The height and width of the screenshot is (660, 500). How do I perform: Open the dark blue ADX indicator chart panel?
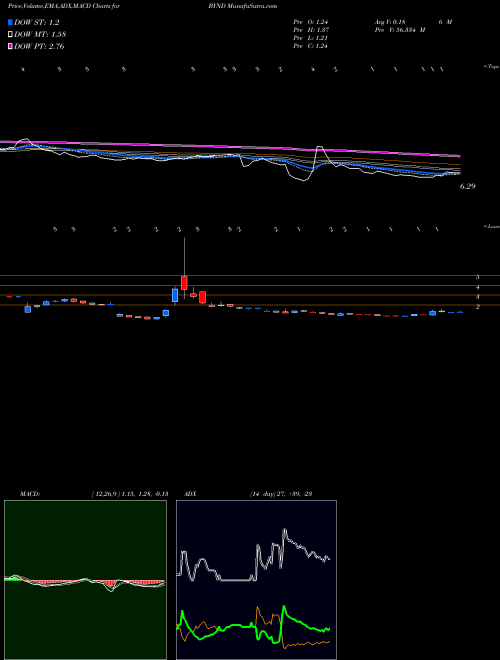(x=256, y=580)
